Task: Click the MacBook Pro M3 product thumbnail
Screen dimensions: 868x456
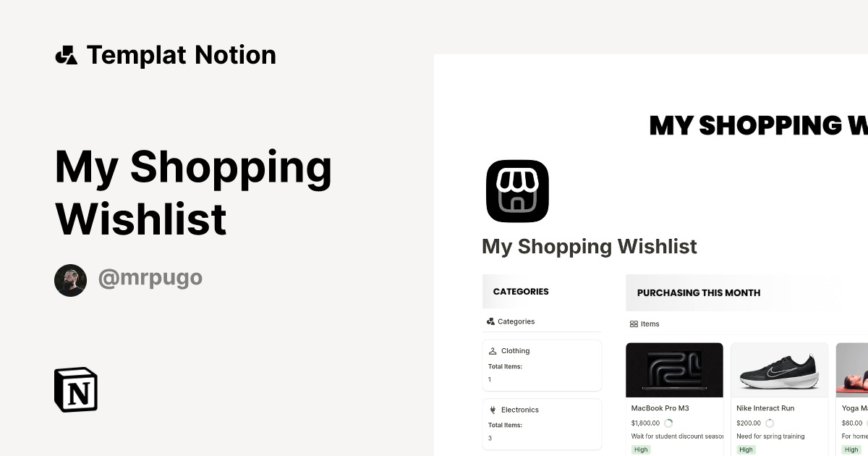Action: point(674,370)
